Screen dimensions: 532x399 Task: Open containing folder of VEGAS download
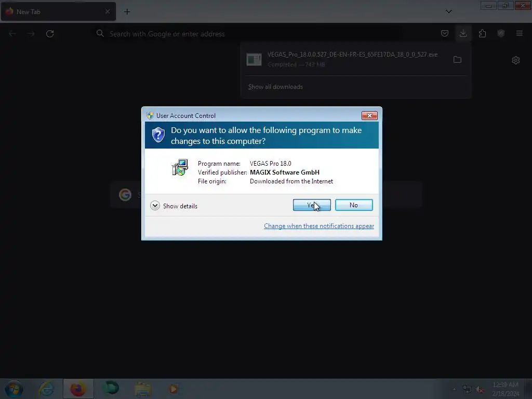tap(457, 60)
